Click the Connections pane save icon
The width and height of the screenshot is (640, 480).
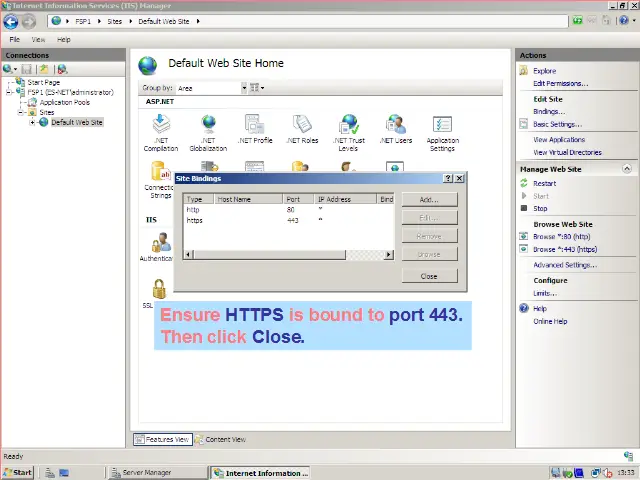tap(27, 69)
